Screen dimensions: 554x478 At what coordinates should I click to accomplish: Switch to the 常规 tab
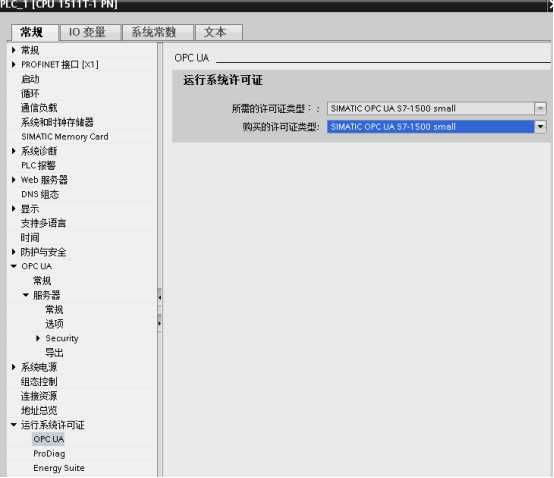pos(34,33)
